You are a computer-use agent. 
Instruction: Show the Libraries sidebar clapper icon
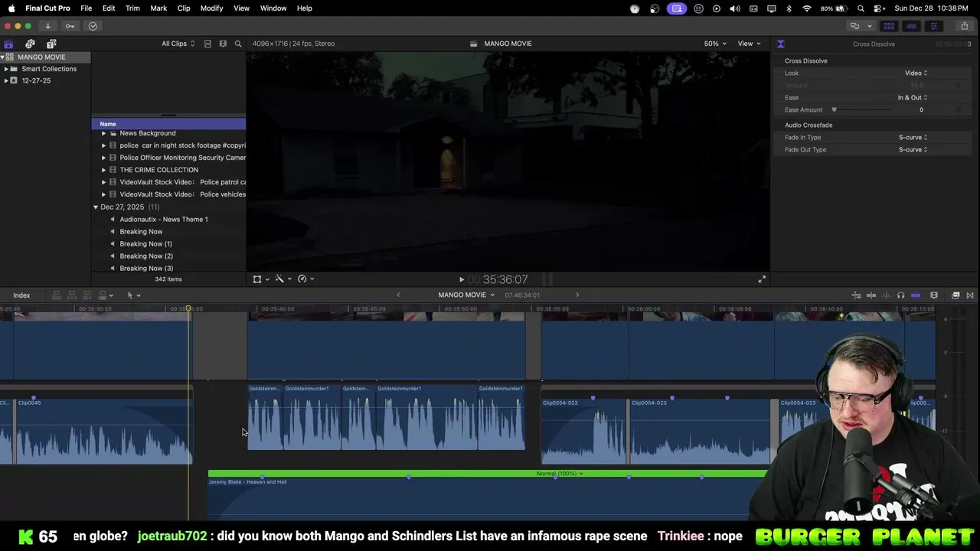(8, 44)
